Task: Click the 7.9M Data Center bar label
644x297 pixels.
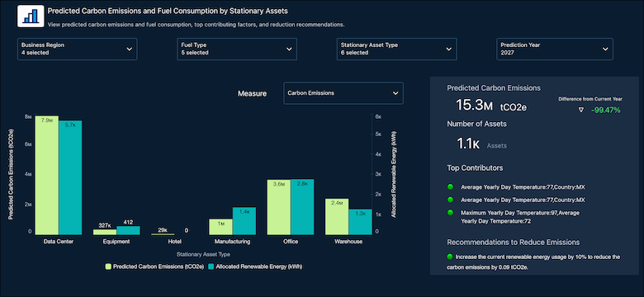Action: 47,120
